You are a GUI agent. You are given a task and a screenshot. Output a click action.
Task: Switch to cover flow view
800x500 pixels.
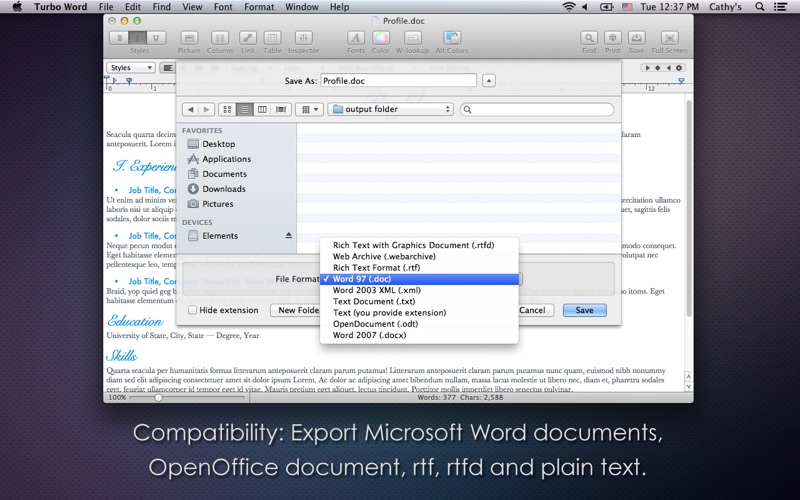pos(281,109)
